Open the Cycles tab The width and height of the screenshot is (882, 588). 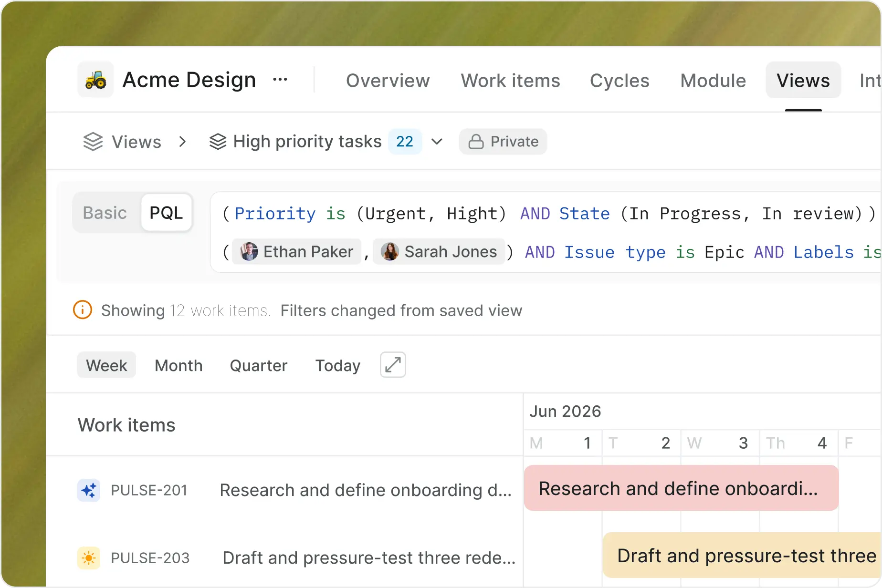tap(619, 81)
